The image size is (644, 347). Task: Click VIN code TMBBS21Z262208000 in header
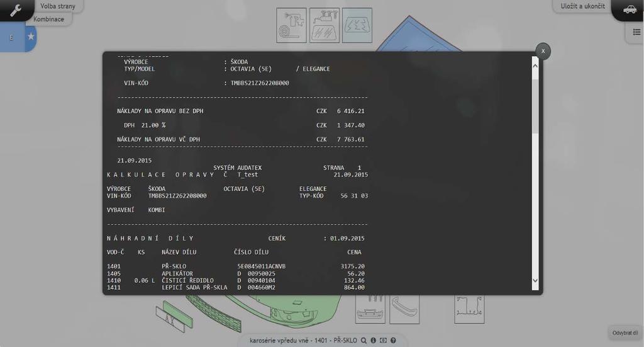click(x=260, y=83)
